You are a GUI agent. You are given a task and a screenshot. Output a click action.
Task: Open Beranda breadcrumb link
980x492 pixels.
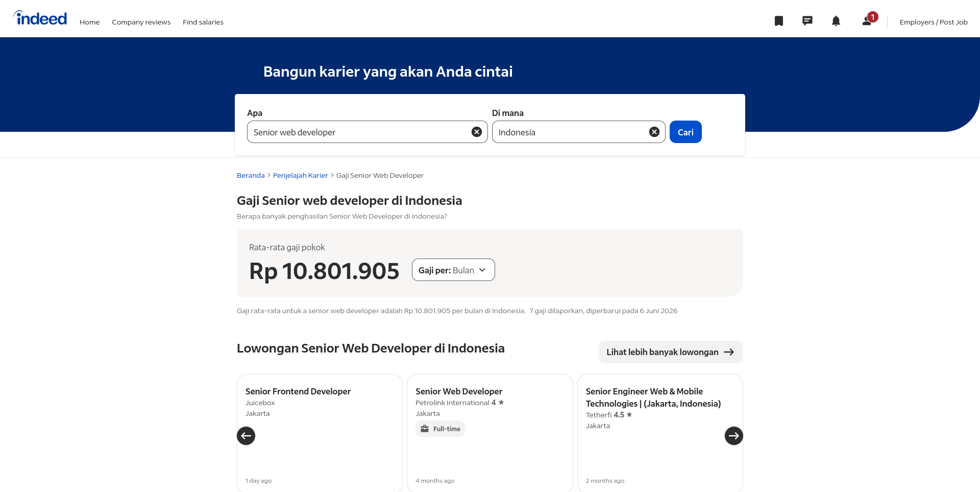pyautogui.click(x=251, y=175)
